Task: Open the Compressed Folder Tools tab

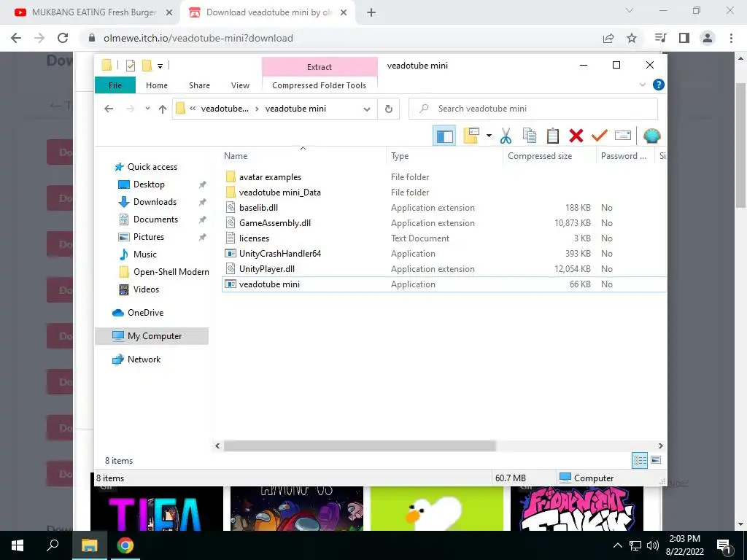Action: pos(320,85)
